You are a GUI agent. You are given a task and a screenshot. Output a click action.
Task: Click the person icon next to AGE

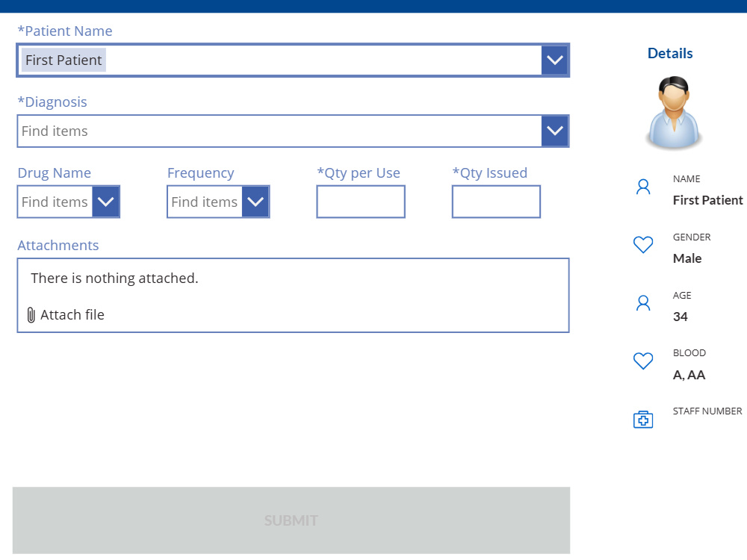(x=643, y=303)
